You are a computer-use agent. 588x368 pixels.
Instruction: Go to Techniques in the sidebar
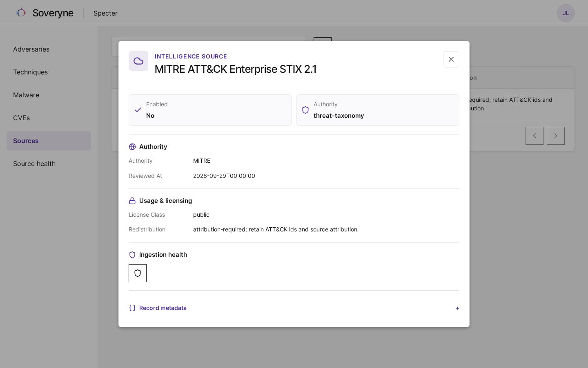pos(49,72)
